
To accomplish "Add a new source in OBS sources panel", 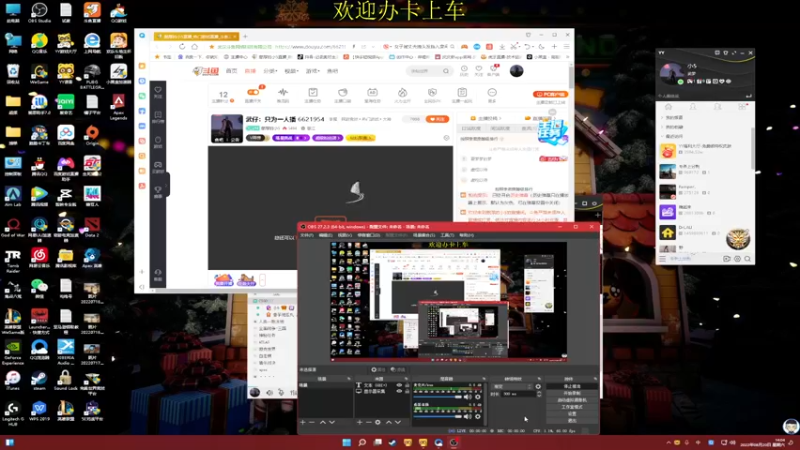I will tap(359, 422).
